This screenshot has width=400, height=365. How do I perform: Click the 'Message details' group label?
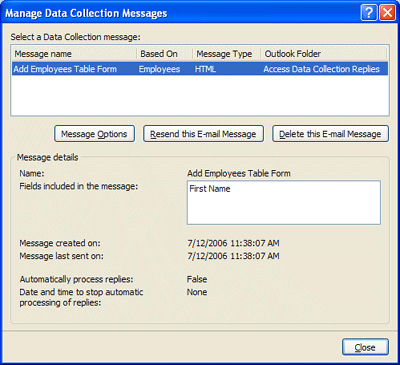48,157
